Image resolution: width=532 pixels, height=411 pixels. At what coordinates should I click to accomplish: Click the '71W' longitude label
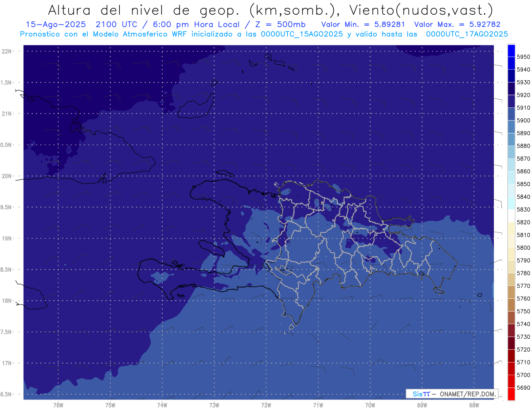318,405
